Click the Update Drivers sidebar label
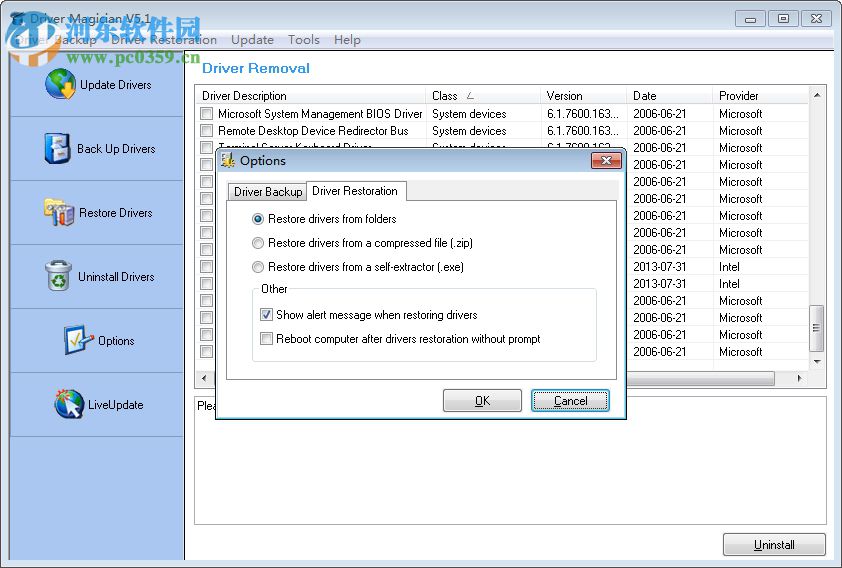The height and width of the screenshot is (568, 842). [x=115, y=84]
